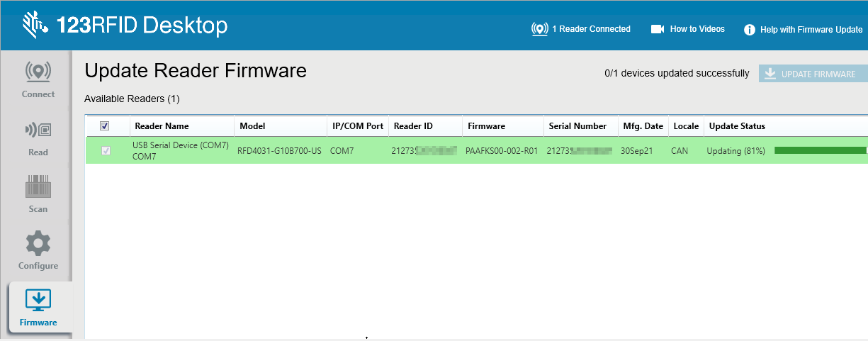This screenshot has height=341, width=868.
Task: Toggle the select-all readers header checkbox
Action: [105, 126]
